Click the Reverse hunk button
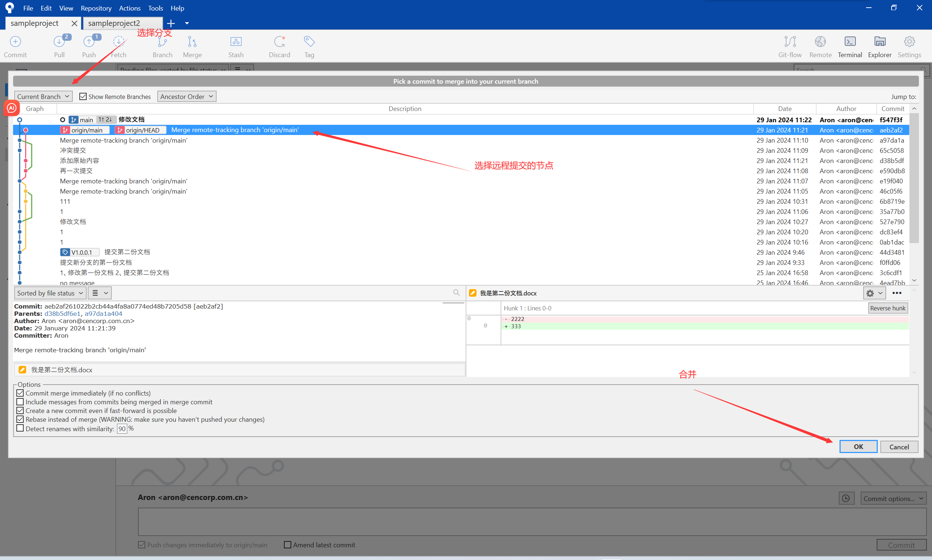The image size is (932, 560). pos(888,308)
